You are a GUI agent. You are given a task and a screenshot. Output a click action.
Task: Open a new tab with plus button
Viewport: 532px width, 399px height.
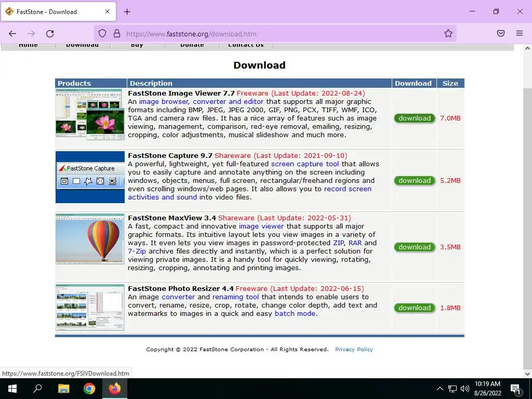[127, 12]
